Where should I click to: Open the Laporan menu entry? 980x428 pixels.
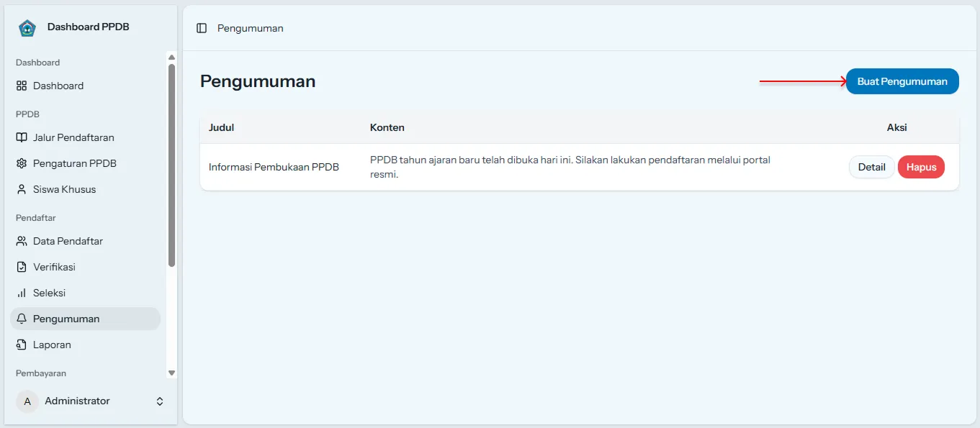coord(85,345)
